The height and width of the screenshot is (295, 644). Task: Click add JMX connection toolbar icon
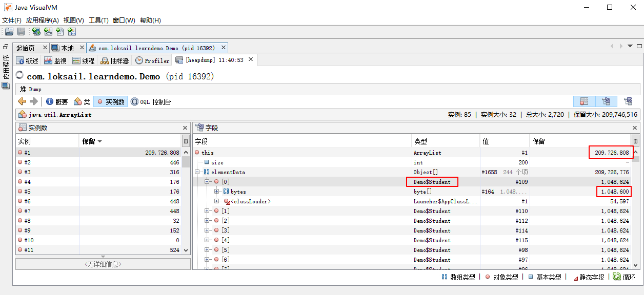click(x=48, y=32)
